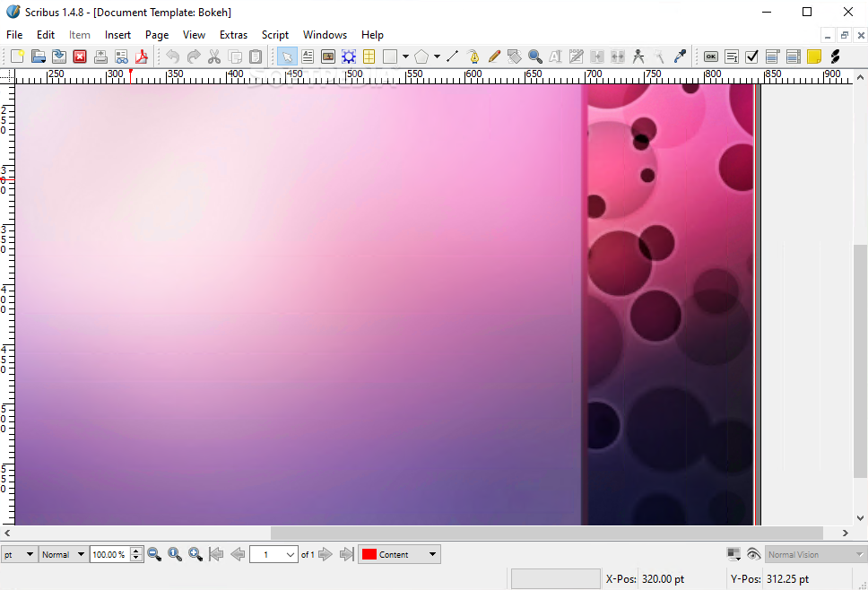Select the Insert Line tool
The image size is (868, 590).
point(452,56)
